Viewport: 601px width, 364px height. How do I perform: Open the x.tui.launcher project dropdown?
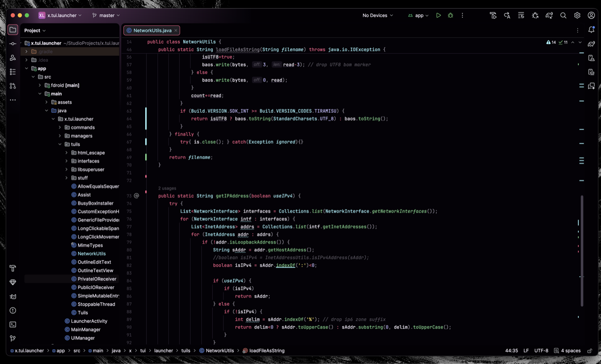pos(60,16)
